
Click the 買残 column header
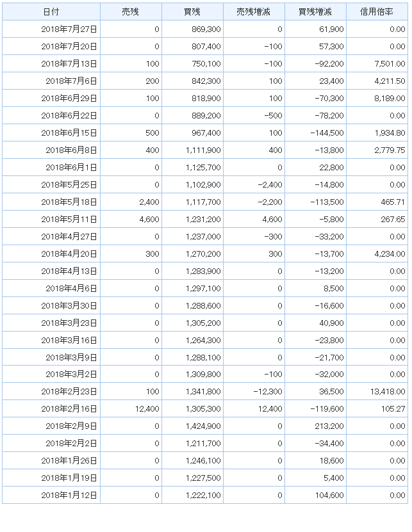(192, 12)
